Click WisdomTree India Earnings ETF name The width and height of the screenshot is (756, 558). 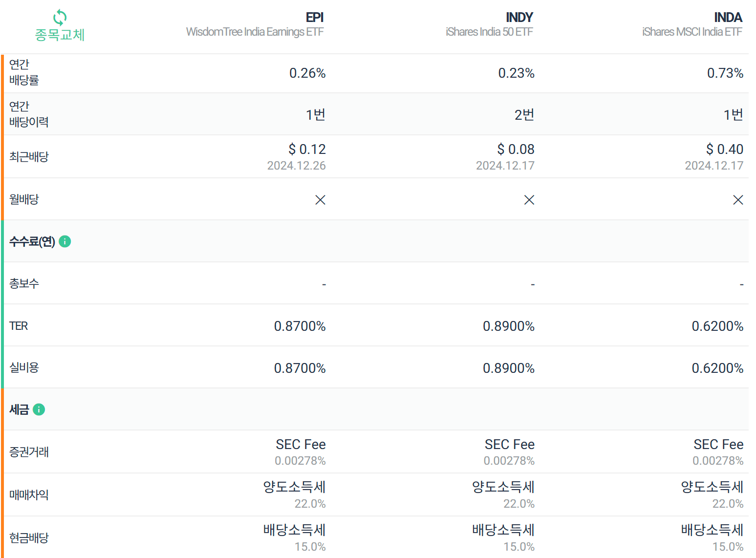pos(255,32)
